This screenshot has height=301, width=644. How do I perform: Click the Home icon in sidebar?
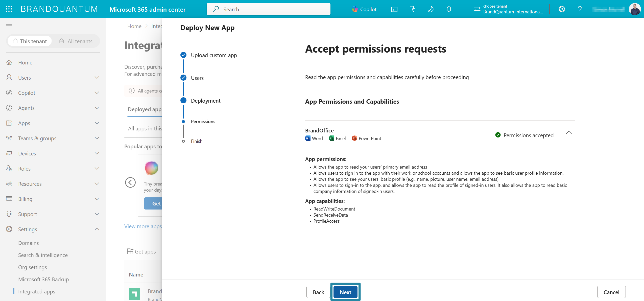(9, 62)
